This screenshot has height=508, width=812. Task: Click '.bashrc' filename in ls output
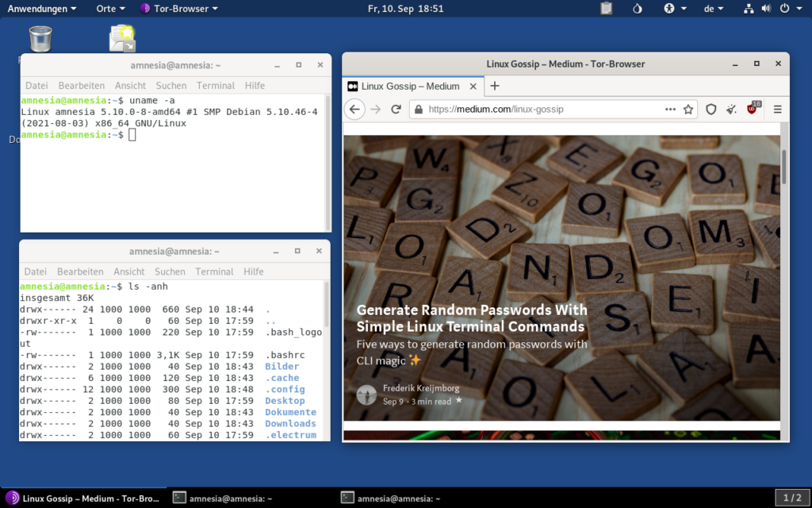pyautogui.click(x=285, y=355)
